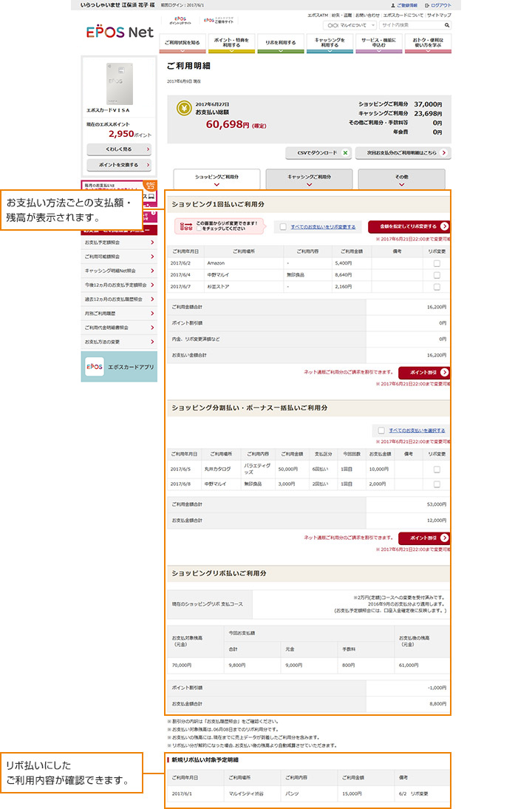This screenshot has width=532, height=809.
Task: Click the ご登録情報 user icon
Action: [392, 5]
